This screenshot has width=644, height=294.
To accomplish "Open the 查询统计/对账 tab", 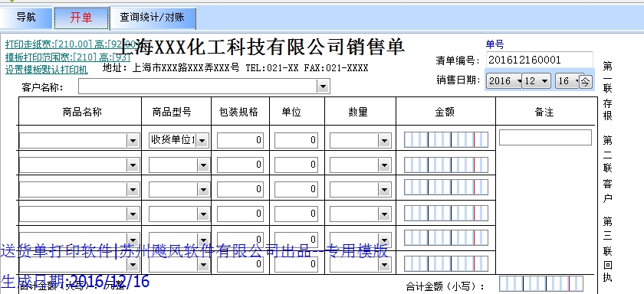I will 153,18.
